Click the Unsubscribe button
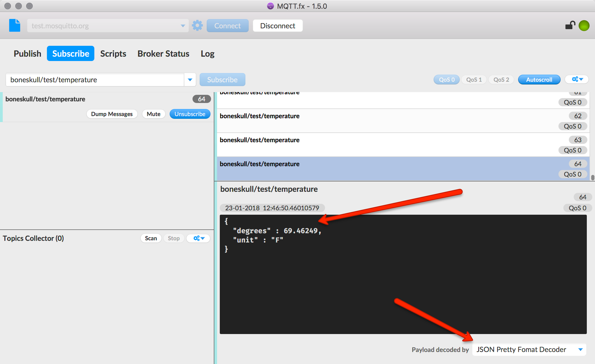 [x=190, y=114]
